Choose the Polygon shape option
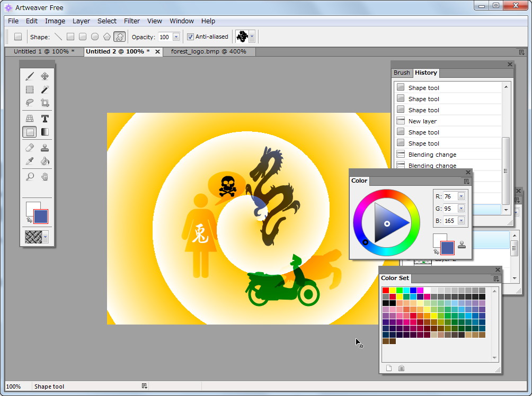The height and width of the screenshot is (396, 532). click(107, 37)
